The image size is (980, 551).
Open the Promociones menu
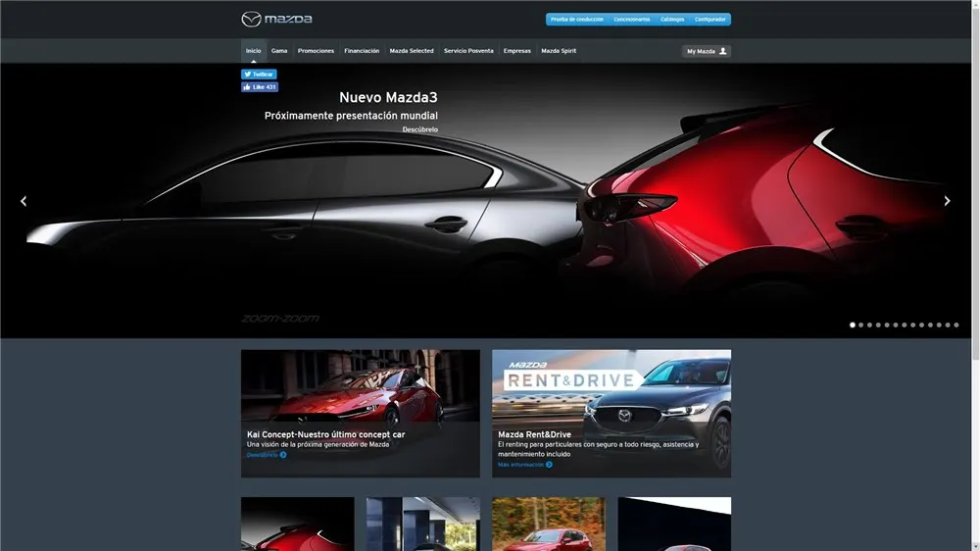[x=316, y=51]
